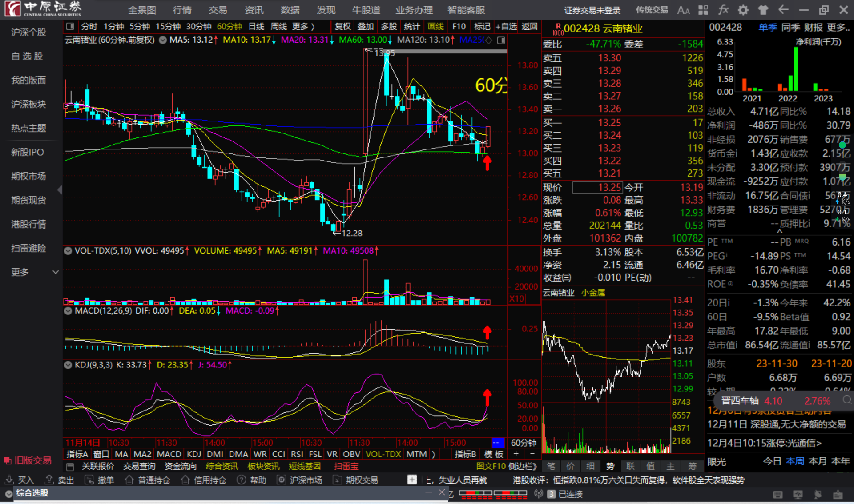Click the +自选 add to watchlist button
Screen dimensions: 854x504
(506, 27)
